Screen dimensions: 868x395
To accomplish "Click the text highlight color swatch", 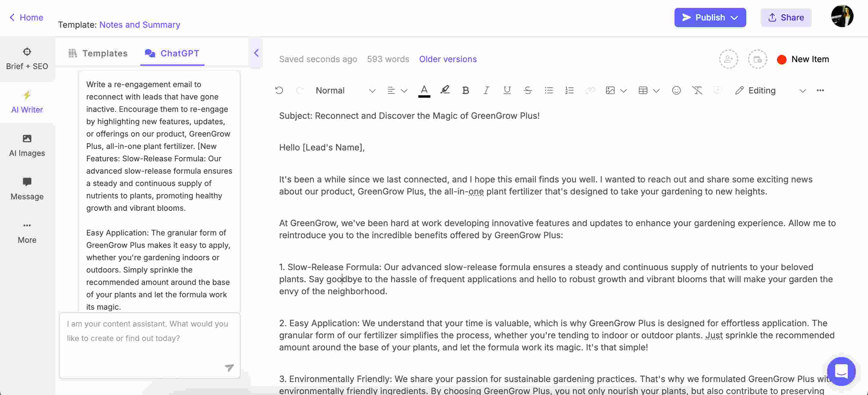I will pos(446,90).
